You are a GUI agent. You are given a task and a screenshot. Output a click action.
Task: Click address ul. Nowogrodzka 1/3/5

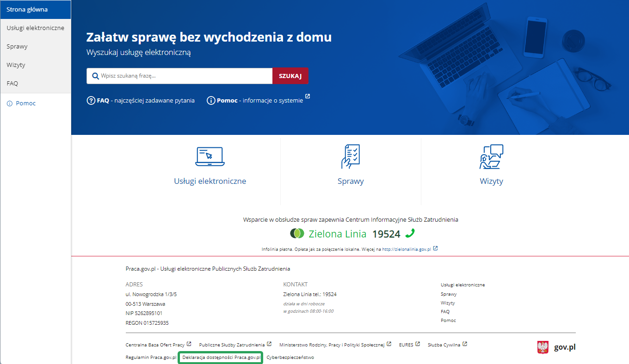pos(151,294)
